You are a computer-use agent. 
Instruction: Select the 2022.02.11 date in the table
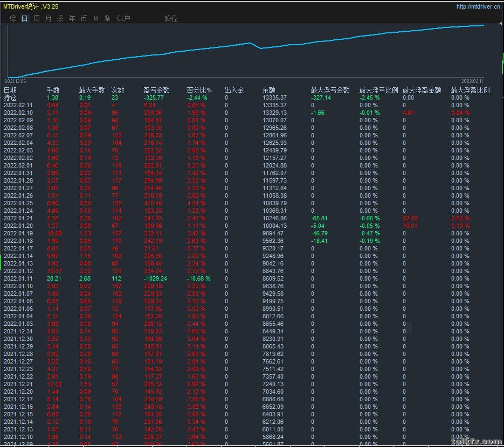(18, 106)
